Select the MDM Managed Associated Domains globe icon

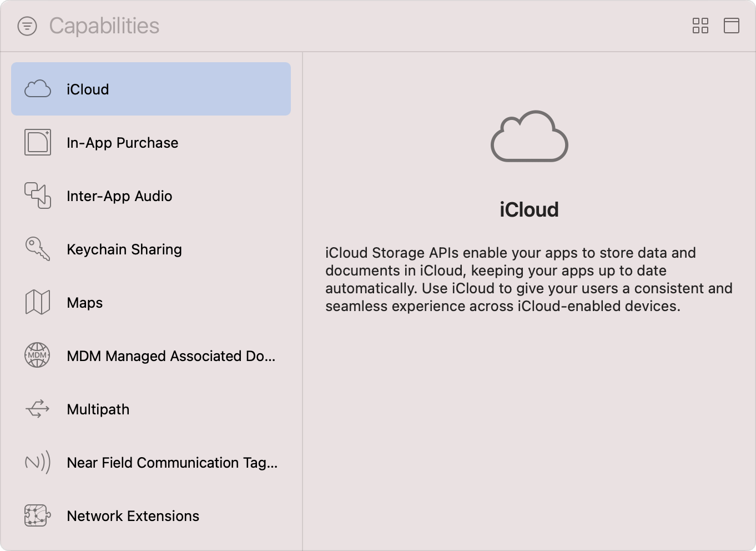point(37,355)
